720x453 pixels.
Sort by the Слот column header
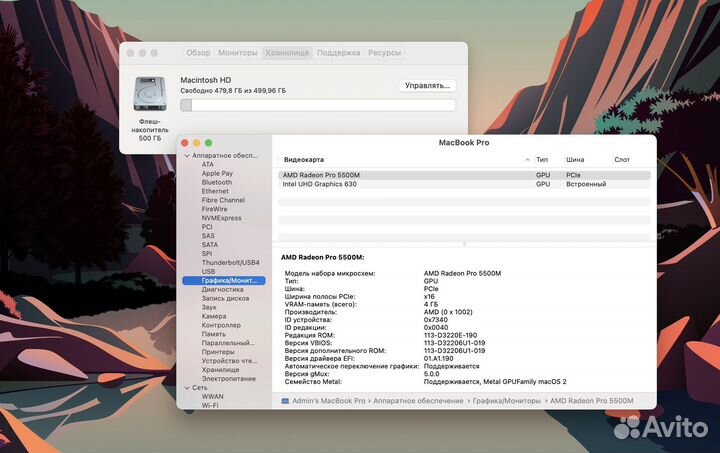[x=622, y=160]
